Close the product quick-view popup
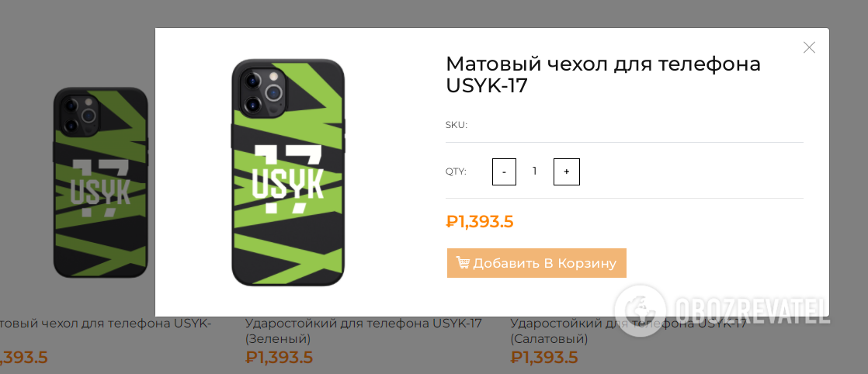Viewport: 868px width, 374px height. coord(809,47)
